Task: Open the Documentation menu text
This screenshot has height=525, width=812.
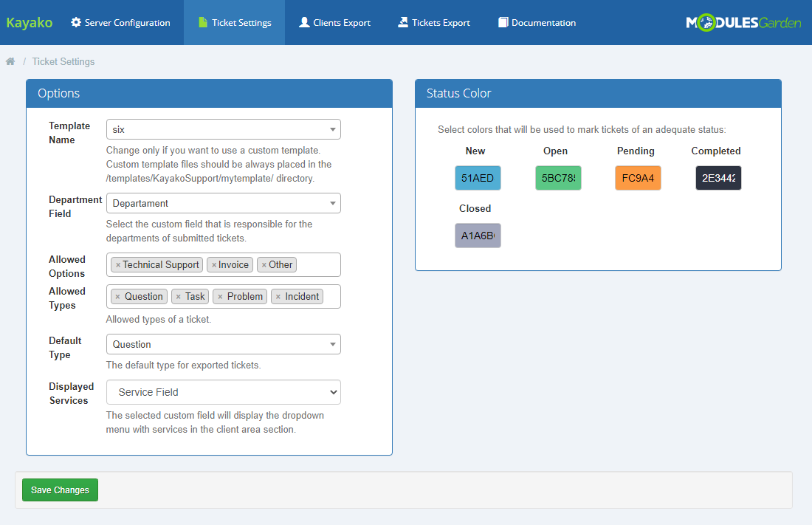Action: point(544,22)
